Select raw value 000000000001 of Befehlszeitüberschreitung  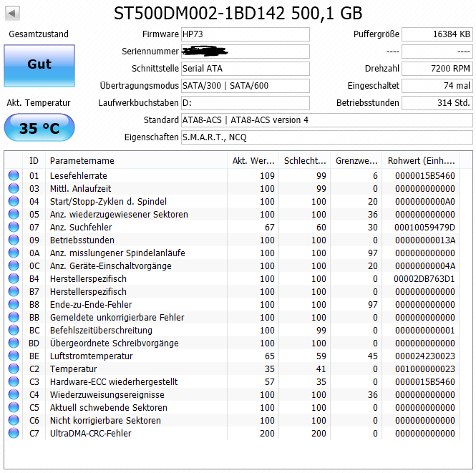coord(424,331)
